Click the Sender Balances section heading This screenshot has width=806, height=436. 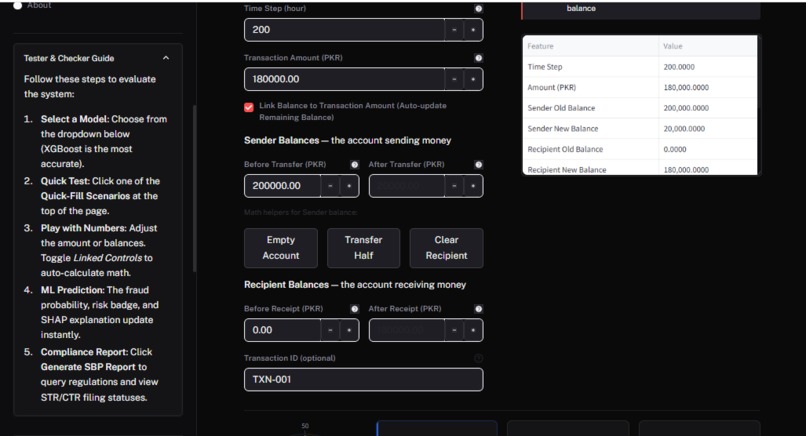click(347, 140)
